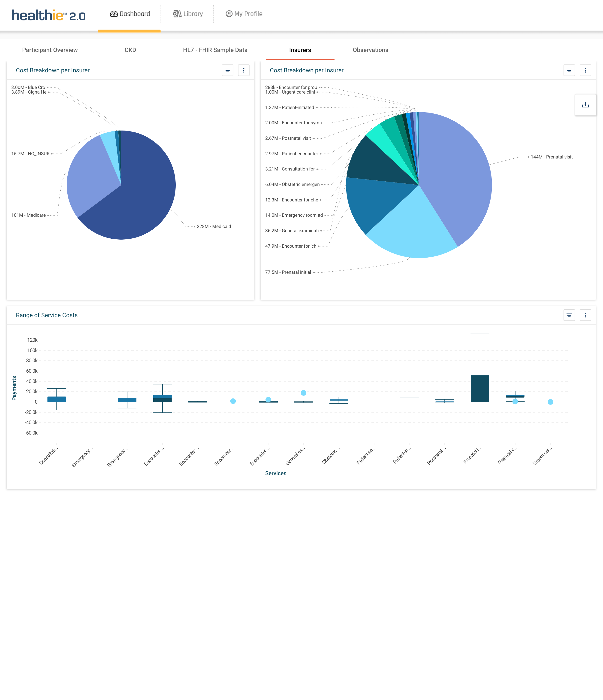Click filter icon on right Cost Breakdown panel

[569, 70]
